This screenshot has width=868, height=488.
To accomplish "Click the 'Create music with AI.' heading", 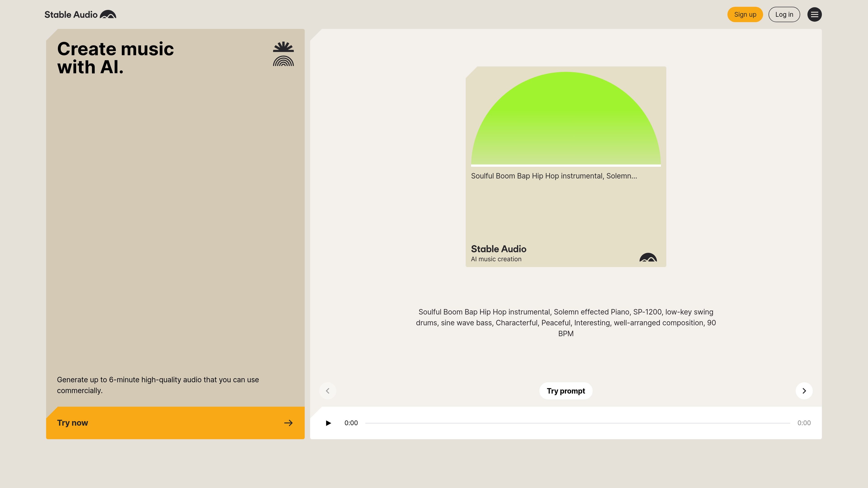I will coord(116,58).
